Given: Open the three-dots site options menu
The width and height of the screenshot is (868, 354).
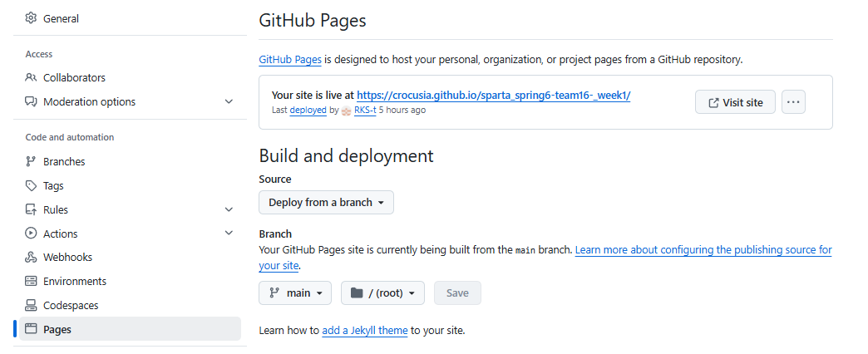Looking at the screenshot, I should (x=793, y=102).
